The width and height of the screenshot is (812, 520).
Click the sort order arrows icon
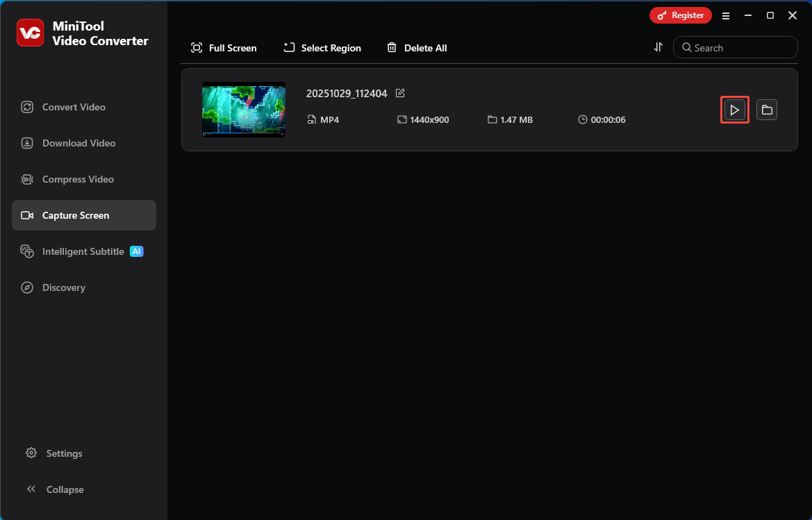(658, 47)
